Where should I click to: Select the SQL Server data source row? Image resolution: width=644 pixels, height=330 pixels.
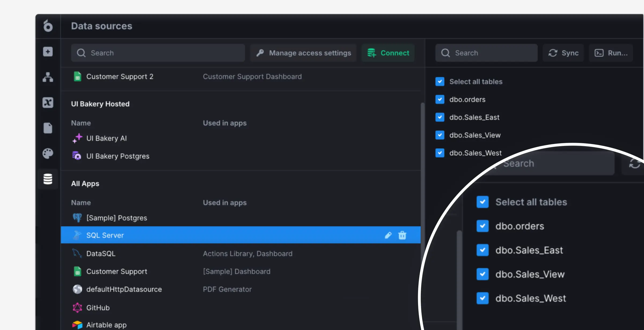[241, 235]
